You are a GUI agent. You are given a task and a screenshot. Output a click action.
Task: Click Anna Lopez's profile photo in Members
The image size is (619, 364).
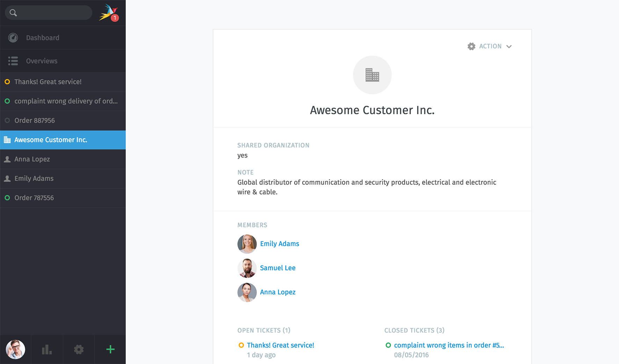pos(247,292)
